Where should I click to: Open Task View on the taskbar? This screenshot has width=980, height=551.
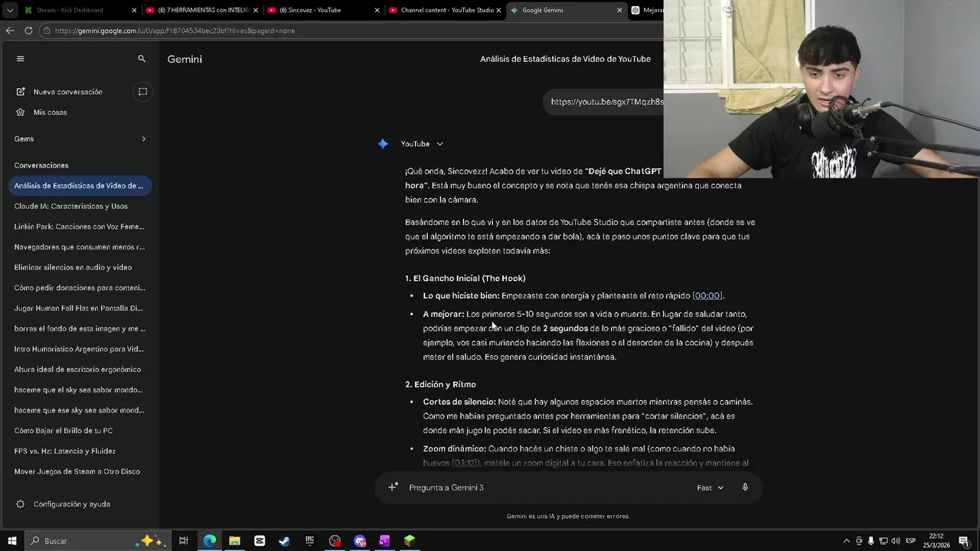184,541
